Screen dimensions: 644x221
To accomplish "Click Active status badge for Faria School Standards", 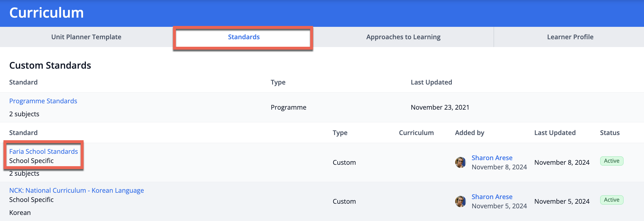I will point(611,161).
